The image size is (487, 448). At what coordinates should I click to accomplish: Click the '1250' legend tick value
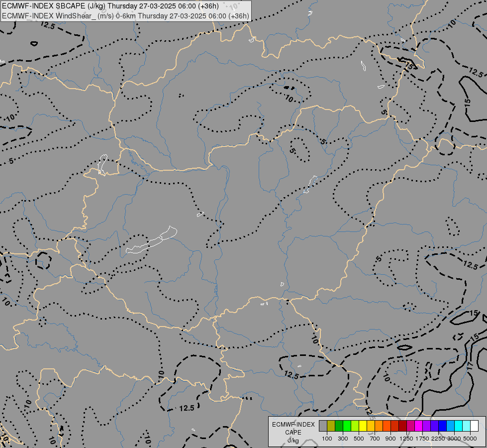coord(406,439)
